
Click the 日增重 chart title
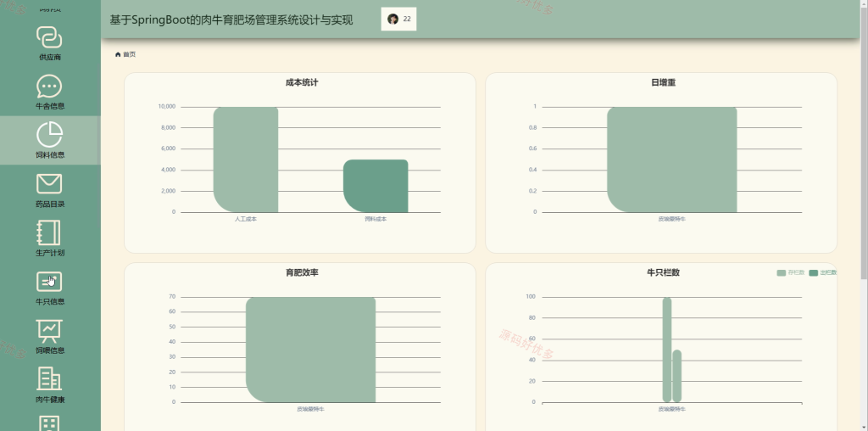coord(663,82)
